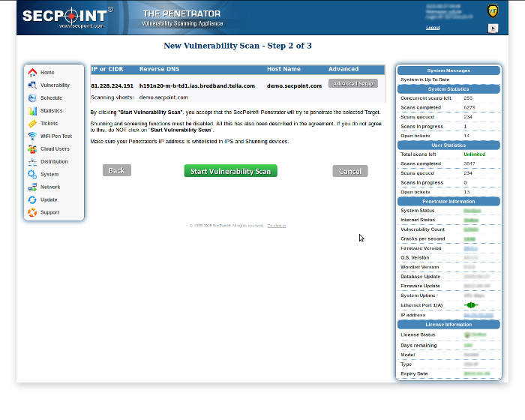Screen dimensions: 525x420
Task: Open the Network menu item
Action: pos(50,187)
